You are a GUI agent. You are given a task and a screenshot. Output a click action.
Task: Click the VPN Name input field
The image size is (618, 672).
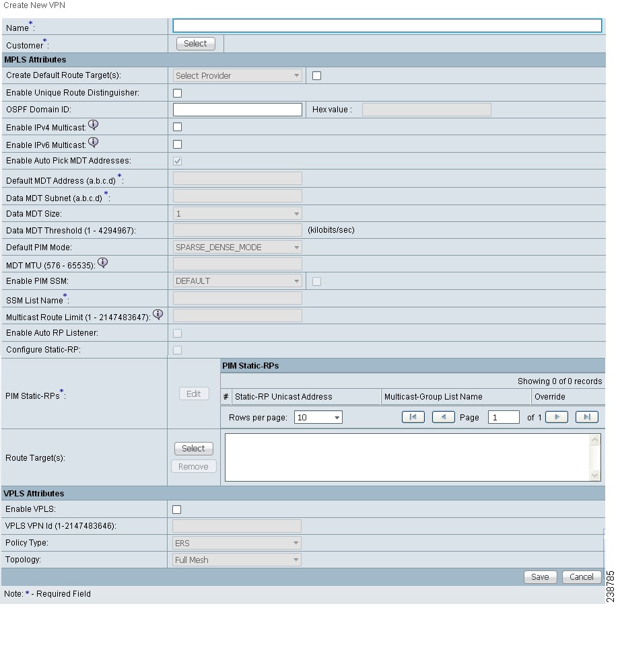click(x=387, y=26)
